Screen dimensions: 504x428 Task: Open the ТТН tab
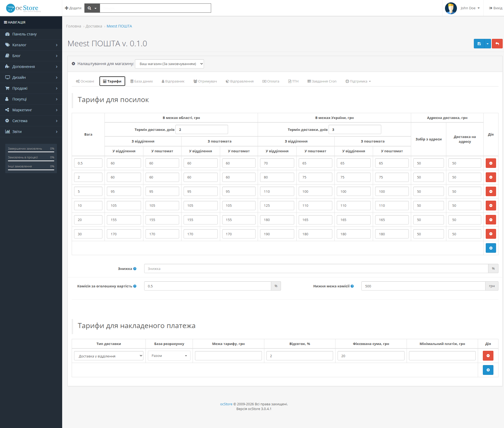point(293,81)
